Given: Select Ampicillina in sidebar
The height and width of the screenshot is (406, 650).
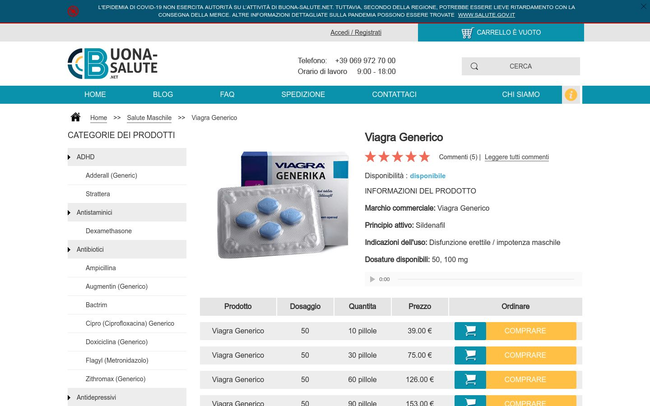Looking at the screenshot, I should point(101,268).
